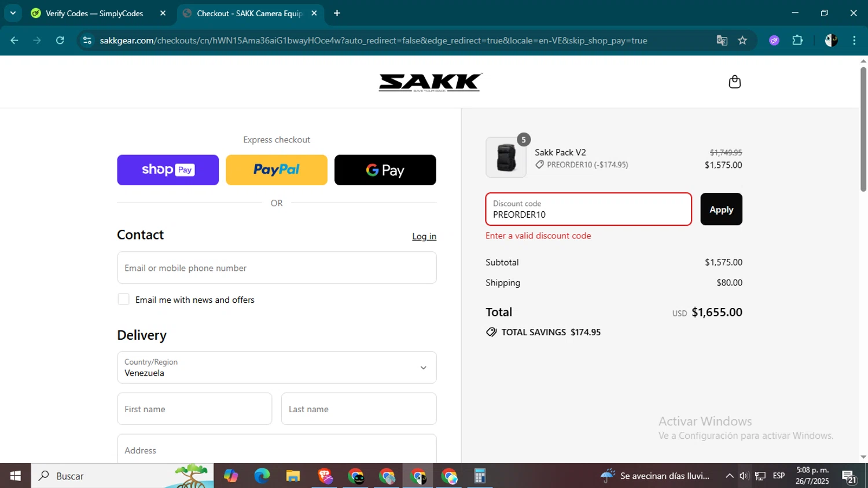Open the Calculator app in taskbar
Screen dimensions: 868x488
point(480,476)
